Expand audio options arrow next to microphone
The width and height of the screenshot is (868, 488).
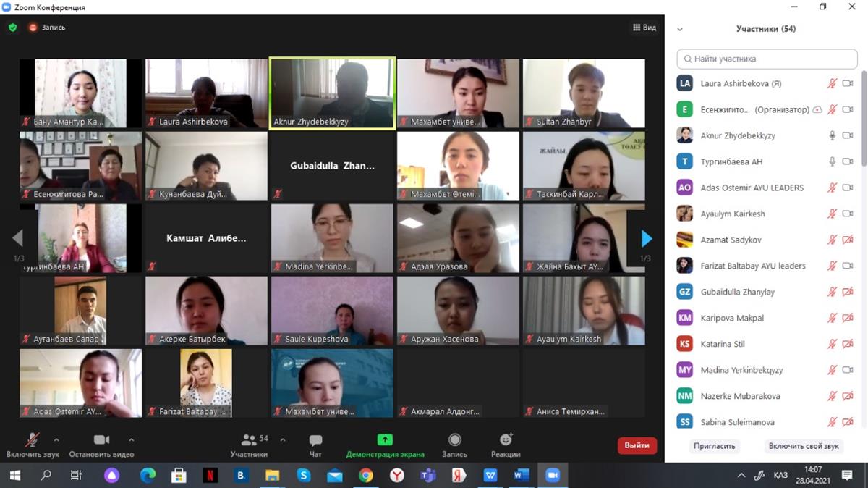point(56,439)
